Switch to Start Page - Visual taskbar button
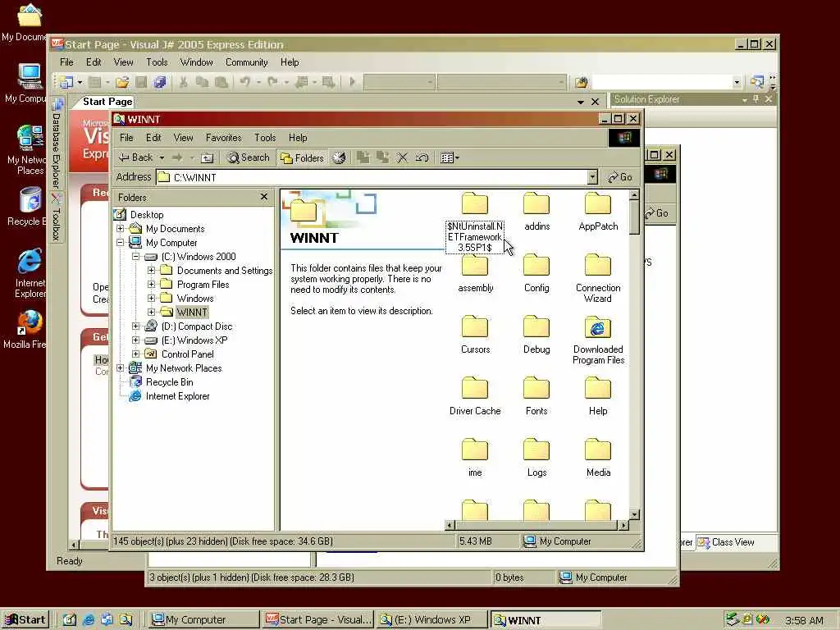Image resolution: width=840 pixels, height=630 pixels. tap(318, 620)
